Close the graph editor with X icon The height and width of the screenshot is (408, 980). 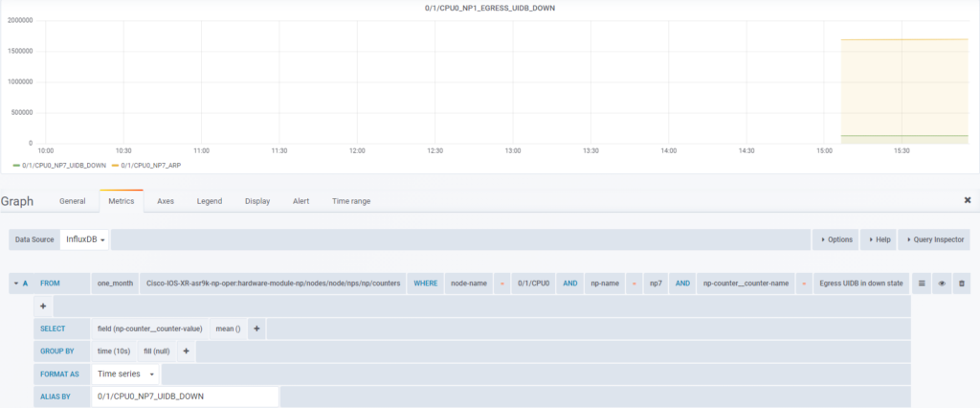coord(967,200)
